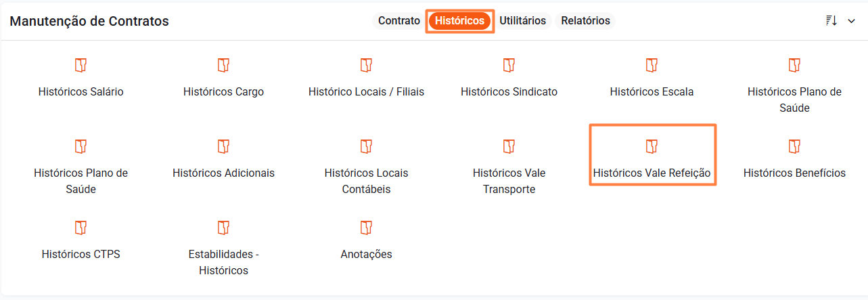Switch to the Contrato tab
868x300 pixels.
399,21
